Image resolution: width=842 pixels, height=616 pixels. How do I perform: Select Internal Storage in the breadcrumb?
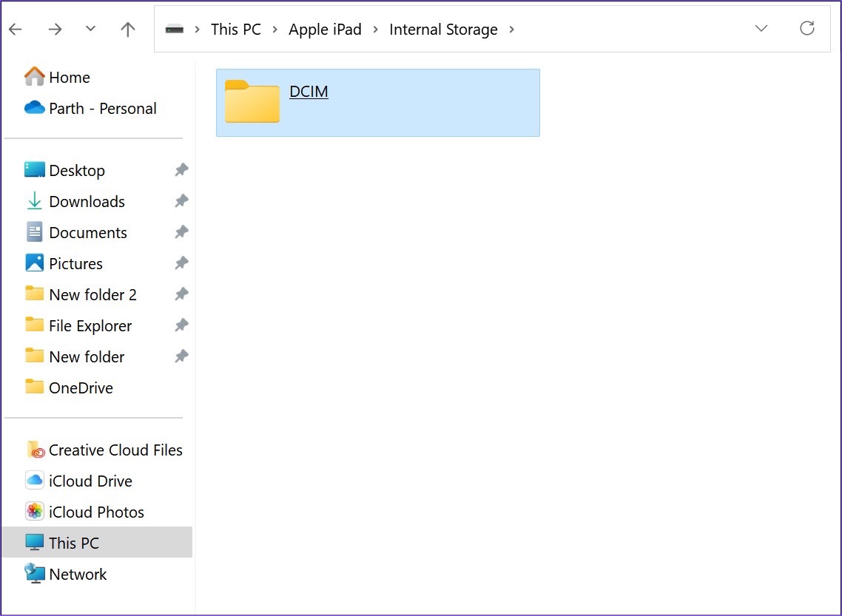click(443, 29)
